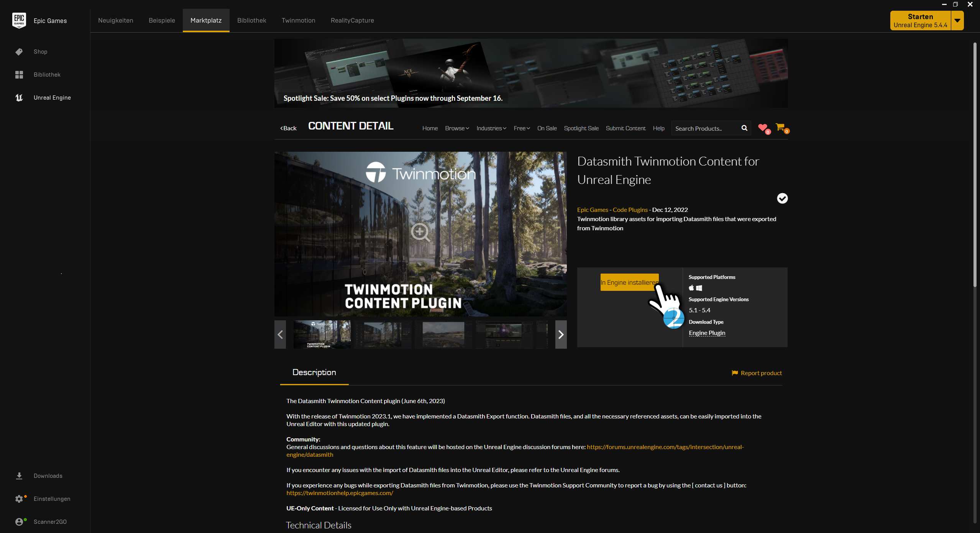The width and height of the screenshot is (980, 533).
Task: Switch to the Neuigkeiten tab
Action: [x=116, y=20]
